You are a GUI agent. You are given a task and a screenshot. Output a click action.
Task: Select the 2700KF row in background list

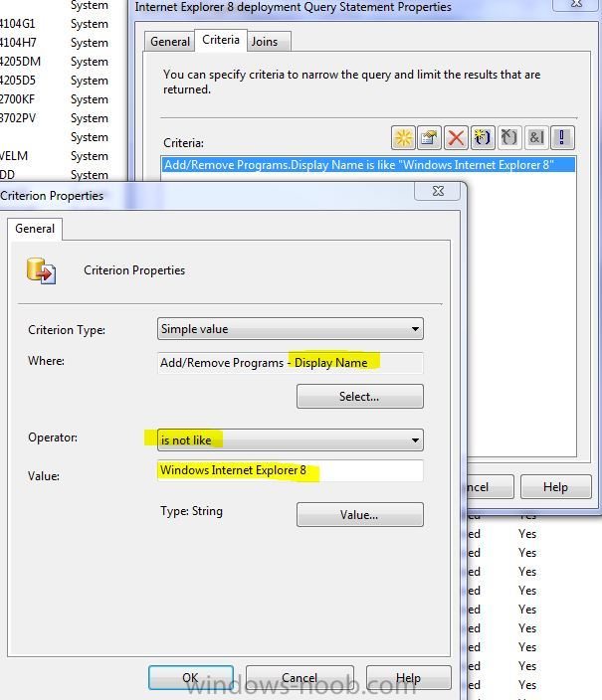(x=54, y=99)
